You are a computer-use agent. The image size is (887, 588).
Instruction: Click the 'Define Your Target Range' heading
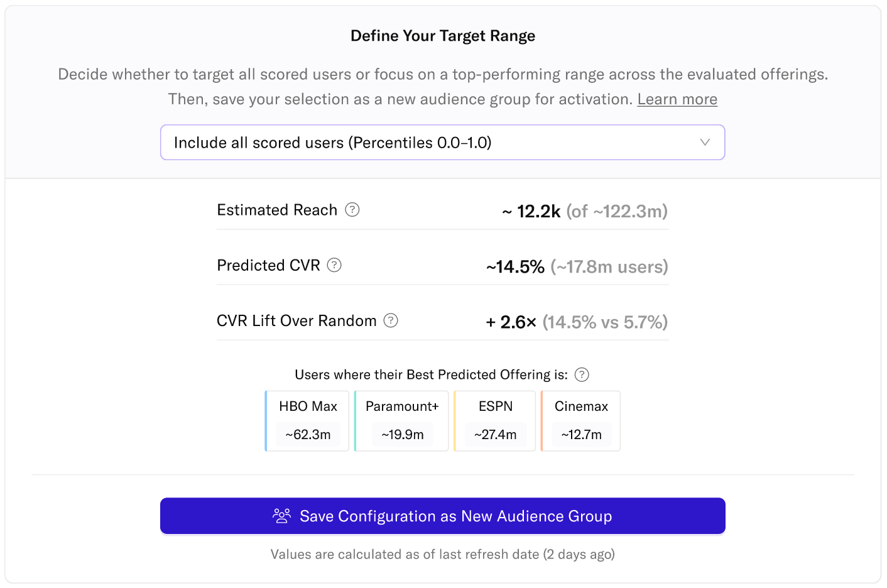click(443, 36)
